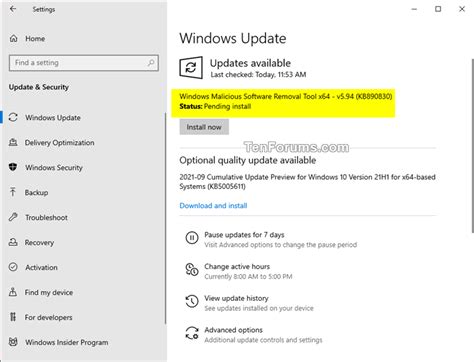Click the Malicious Software Removal Tool update text
Image resolution: width=474 pixels, height=362 pixels.
point(286,96)
